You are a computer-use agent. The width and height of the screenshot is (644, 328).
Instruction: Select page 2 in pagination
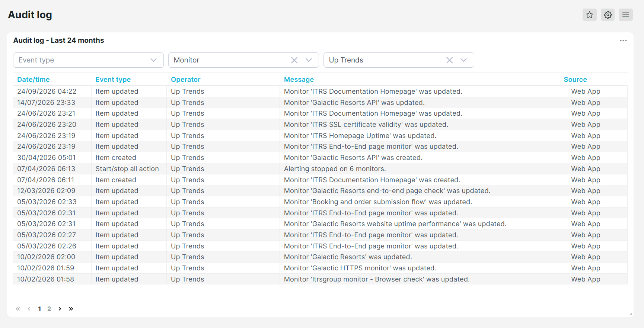(49, 309)
